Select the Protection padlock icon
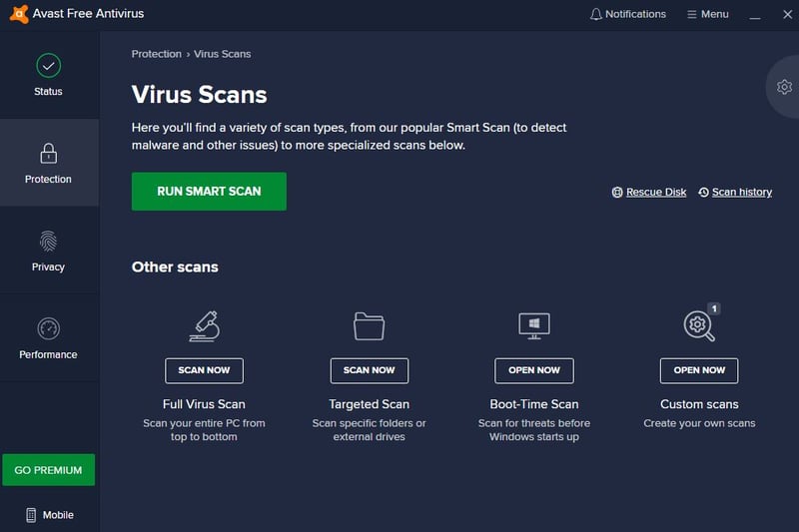This screenshot has height=532, width=799. [48, 154]
